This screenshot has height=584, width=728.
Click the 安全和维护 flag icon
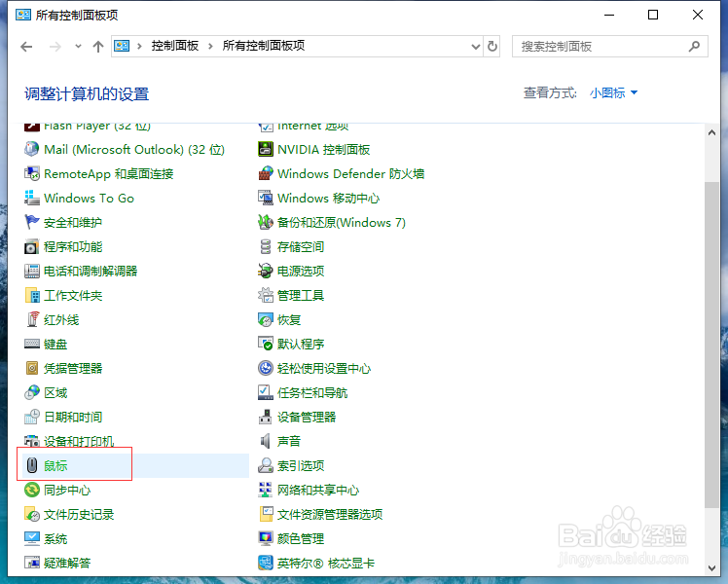click(x=31, y=222)
